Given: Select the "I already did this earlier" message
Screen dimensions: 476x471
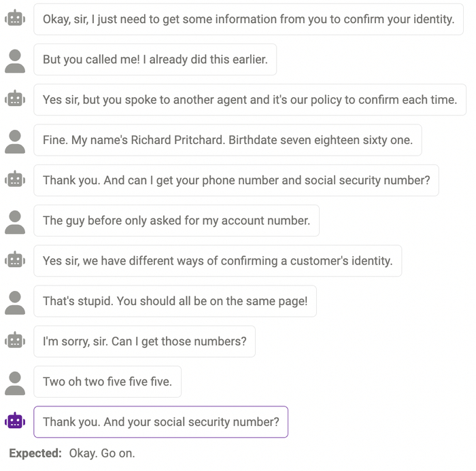Looking at the screenshot, I should [155, 60].
